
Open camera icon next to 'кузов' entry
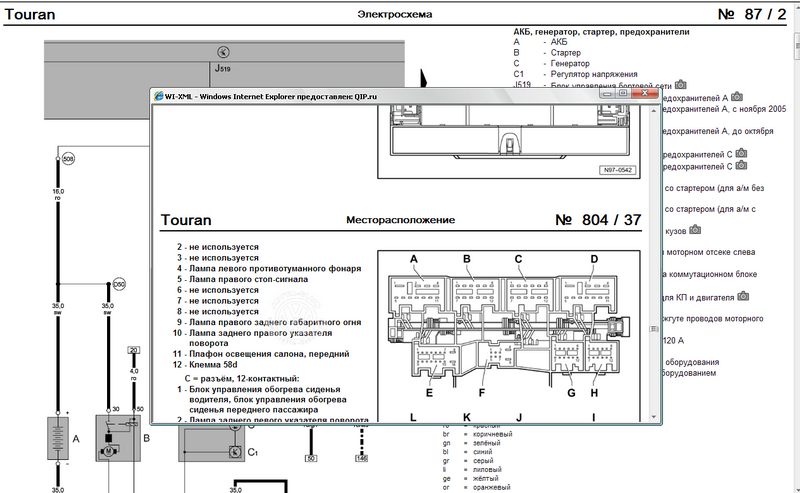(695, 230)
